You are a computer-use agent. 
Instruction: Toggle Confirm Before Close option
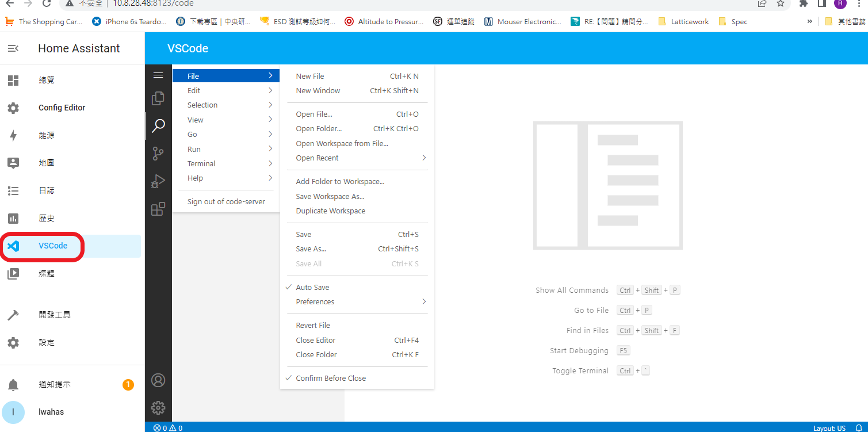pos(357,378)
